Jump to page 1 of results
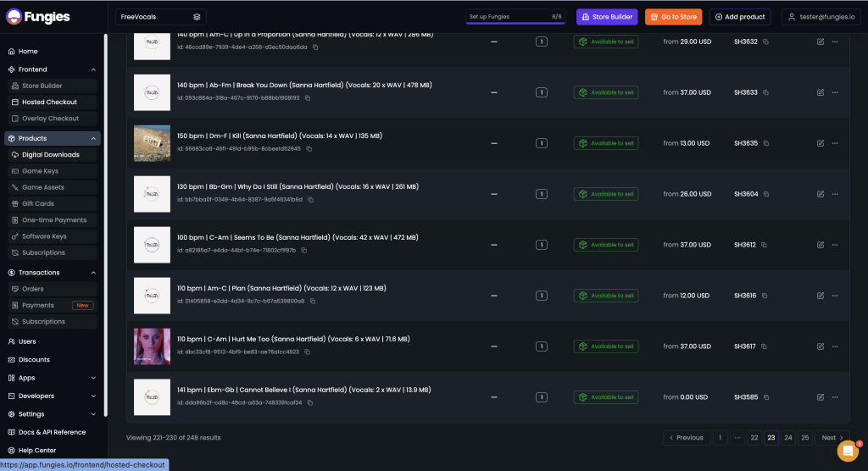This screenshot has height=471, width=868. [x=721, y=438]
